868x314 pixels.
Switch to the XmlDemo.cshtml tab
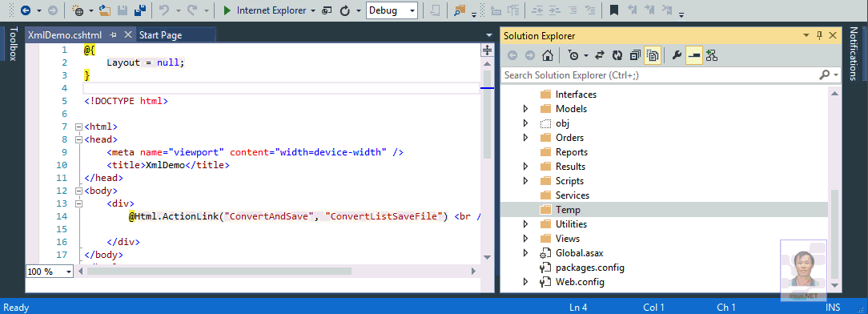[x=65, y=35]
